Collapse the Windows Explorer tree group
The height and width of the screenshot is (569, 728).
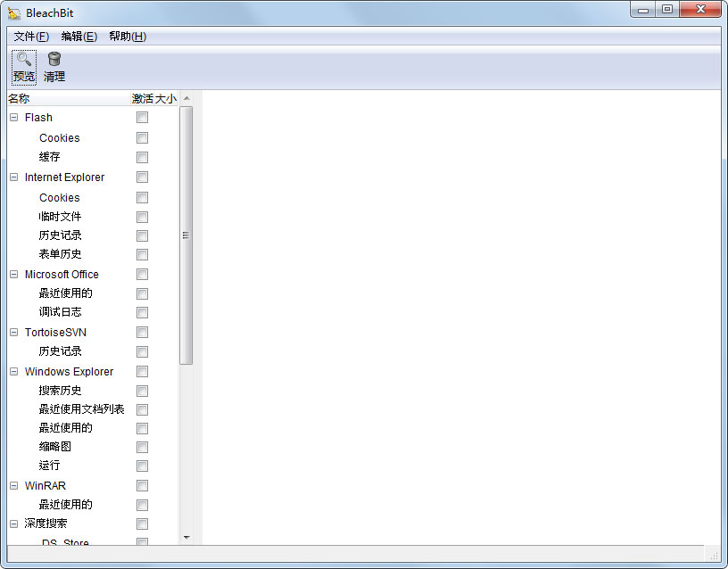(14, 372)
